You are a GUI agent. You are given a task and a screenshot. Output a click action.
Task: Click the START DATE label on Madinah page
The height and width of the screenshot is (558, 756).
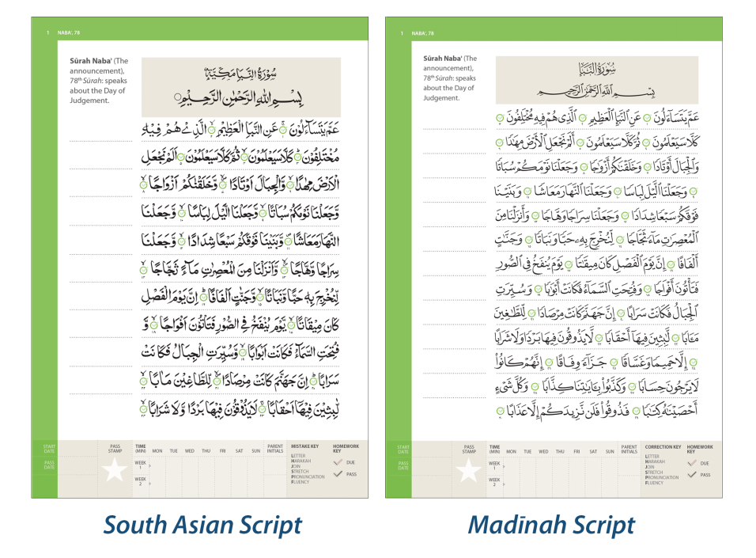403,450
